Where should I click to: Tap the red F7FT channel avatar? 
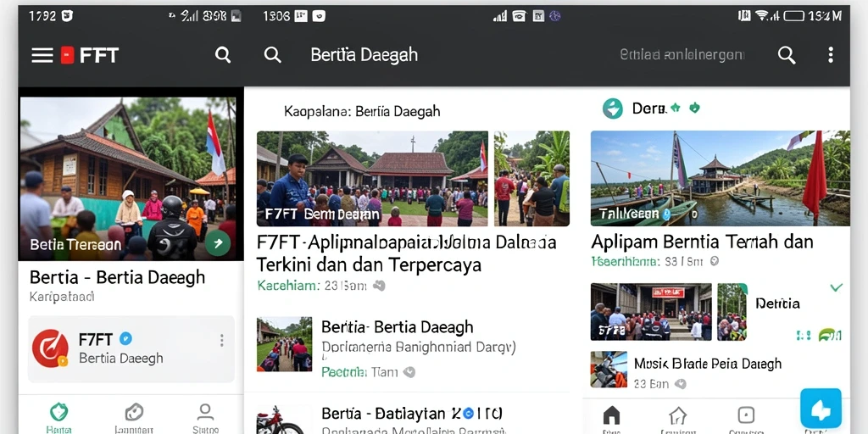coord(50,348)
